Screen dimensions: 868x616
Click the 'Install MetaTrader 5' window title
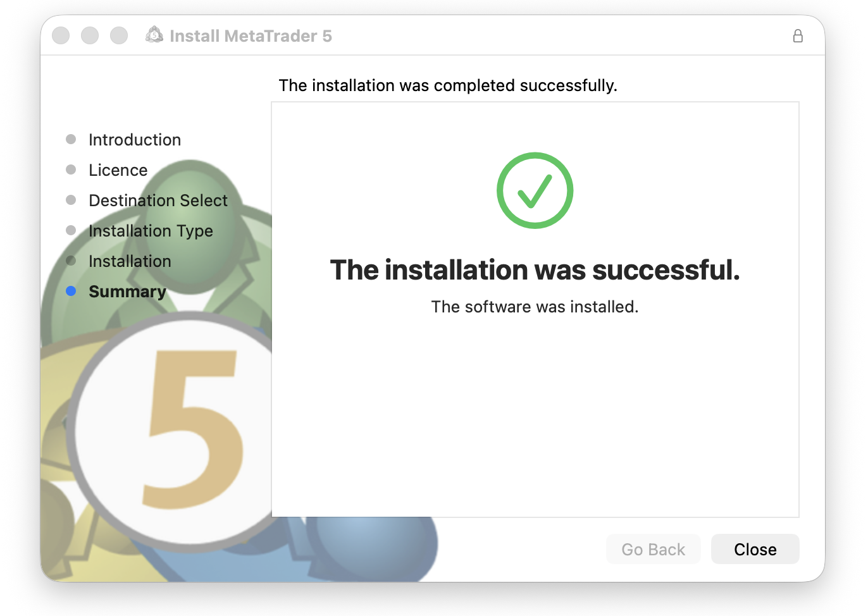point(252,36)
